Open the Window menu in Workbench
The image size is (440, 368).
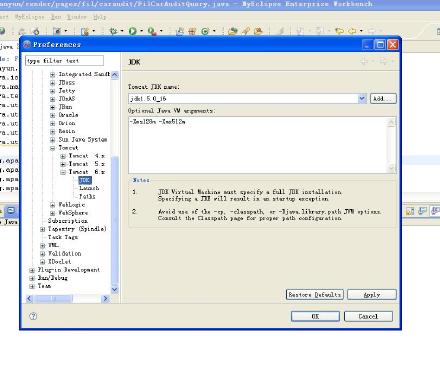(x=77, y=17)
